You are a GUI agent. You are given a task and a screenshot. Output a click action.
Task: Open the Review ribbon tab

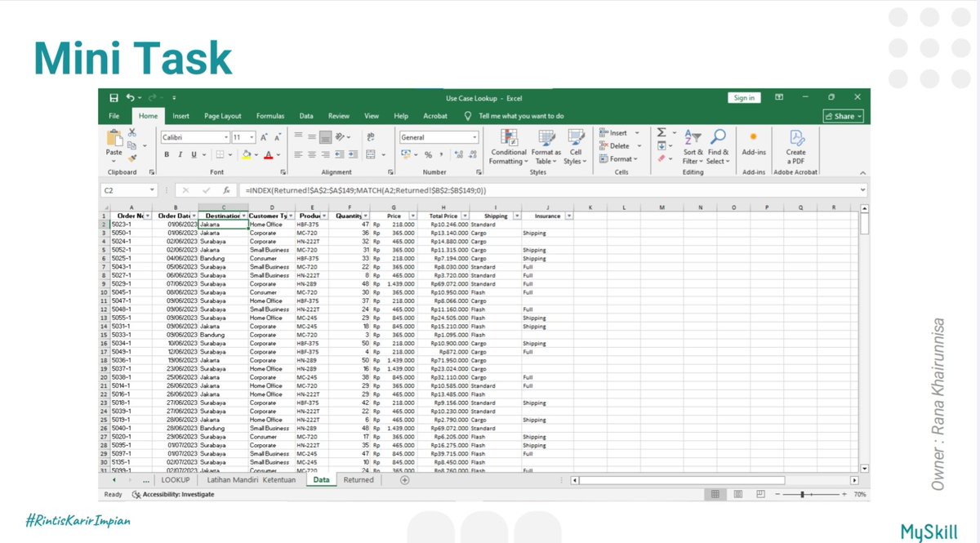pos(339,116)
